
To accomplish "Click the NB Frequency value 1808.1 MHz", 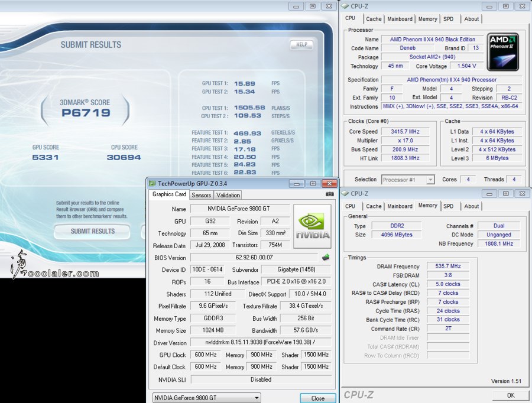I will (x=499, y=243).
